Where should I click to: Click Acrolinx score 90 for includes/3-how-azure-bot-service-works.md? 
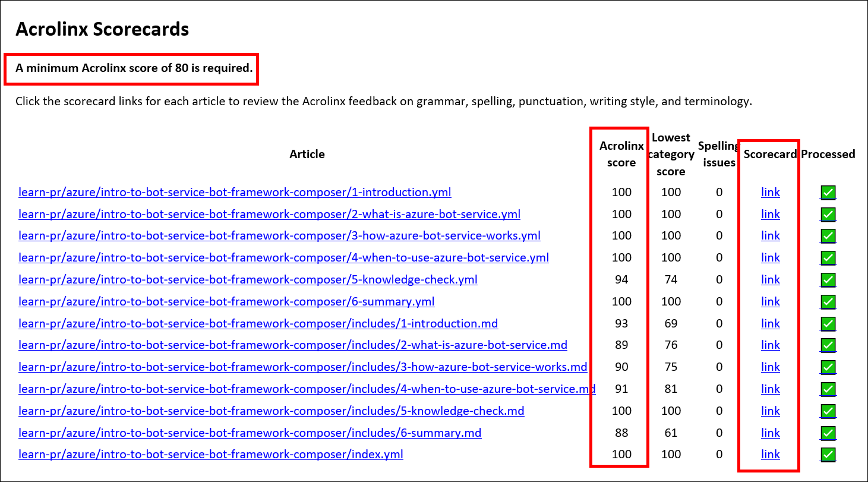click(621, 367)
